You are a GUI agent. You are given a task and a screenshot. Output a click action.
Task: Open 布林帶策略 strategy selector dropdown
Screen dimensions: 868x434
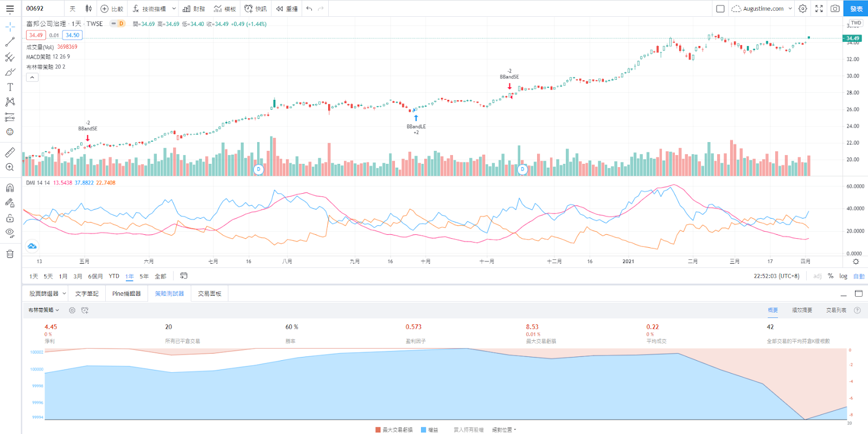click(44, 310)
